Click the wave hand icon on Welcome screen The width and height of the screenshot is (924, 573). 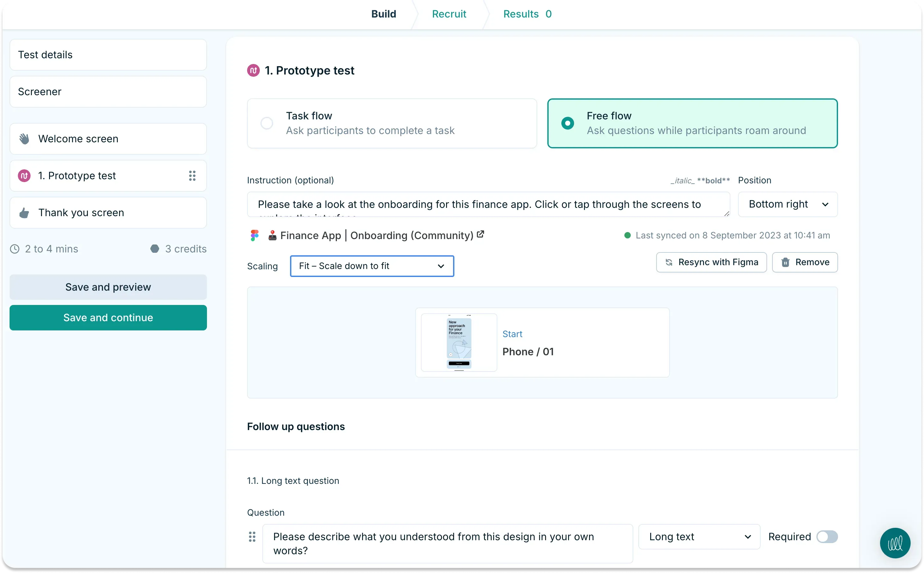tap(24, 139)
